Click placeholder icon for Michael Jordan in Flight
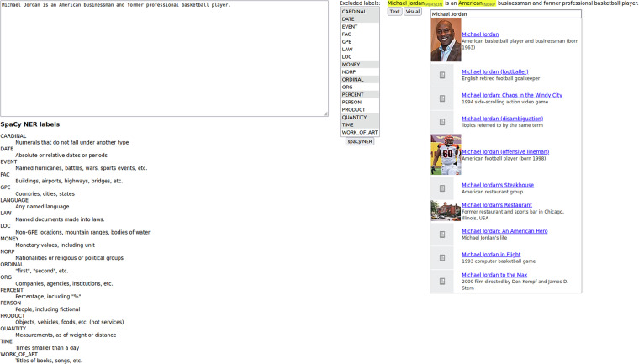Viewport: 639px width, 364px height. [442, 258]
